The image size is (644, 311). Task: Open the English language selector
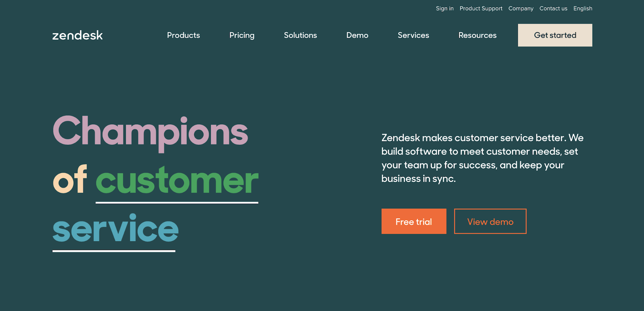(x=583, y=8)
